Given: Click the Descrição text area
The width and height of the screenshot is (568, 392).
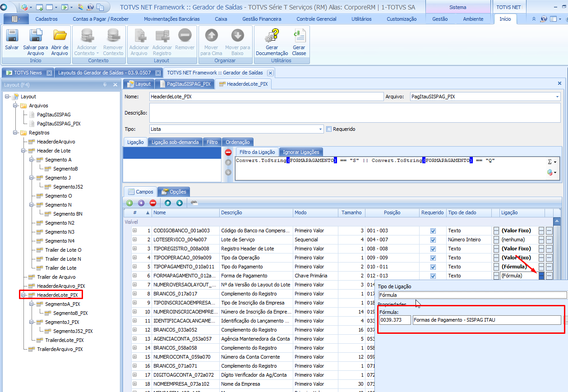Looking at the screenshot, I should pos(355,113).
